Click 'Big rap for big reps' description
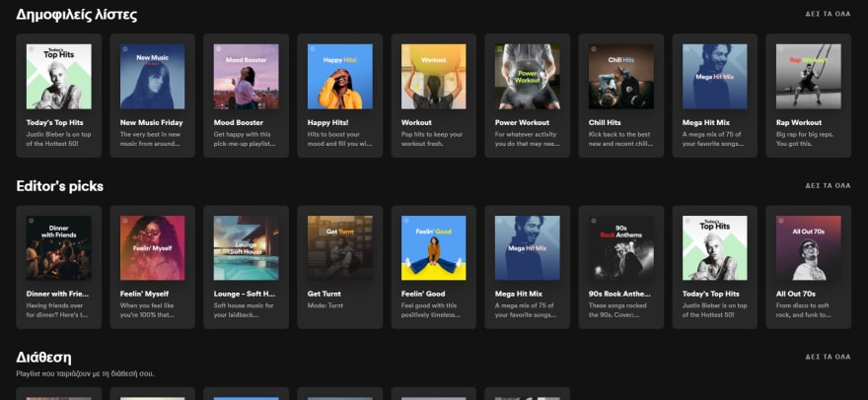Image resolution: width=868 pixels, height=400 pixels. point(805,139)
